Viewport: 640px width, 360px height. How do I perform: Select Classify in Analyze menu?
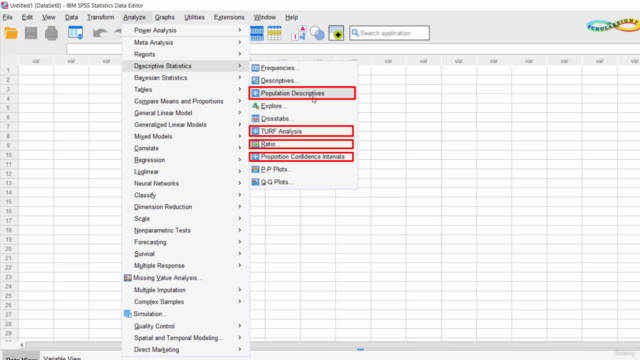pyautogui.click(x=186, y=195)
